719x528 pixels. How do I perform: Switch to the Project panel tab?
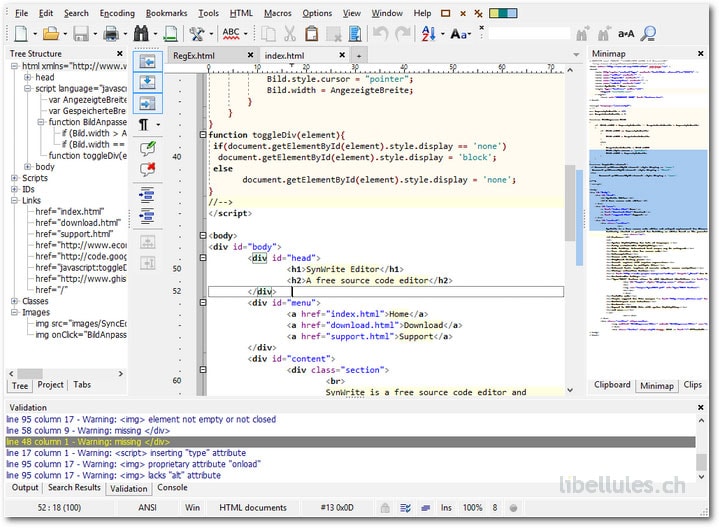click(x=50, y=385)
